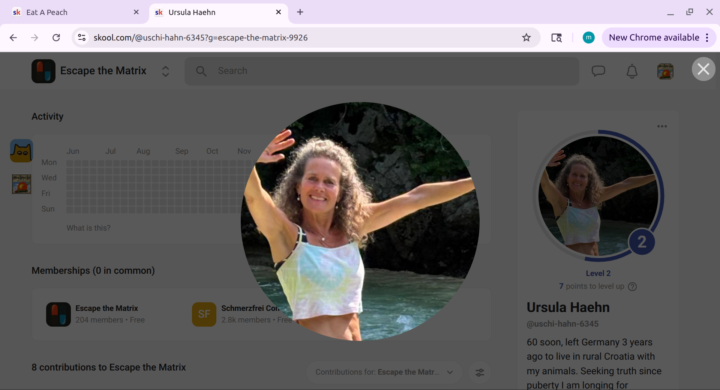Open the yellow cat group icon in sidebar

tap(21, 151)
